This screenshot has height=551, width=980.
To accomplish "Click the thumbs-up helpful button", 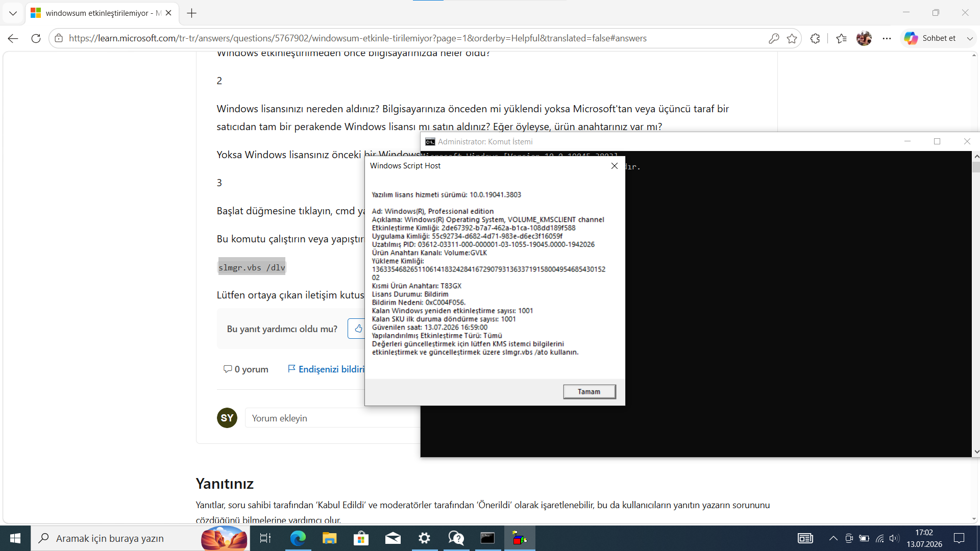I will coord(358,329).
